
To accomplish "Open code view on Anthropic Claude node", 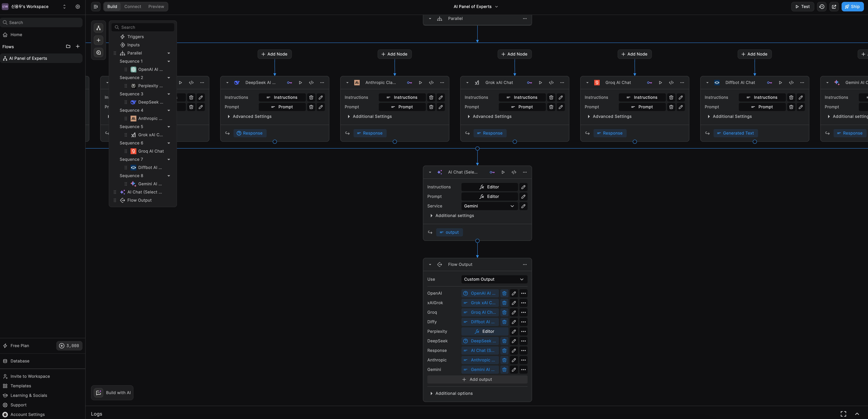I will pyautogui.click(x=431, y=83).
